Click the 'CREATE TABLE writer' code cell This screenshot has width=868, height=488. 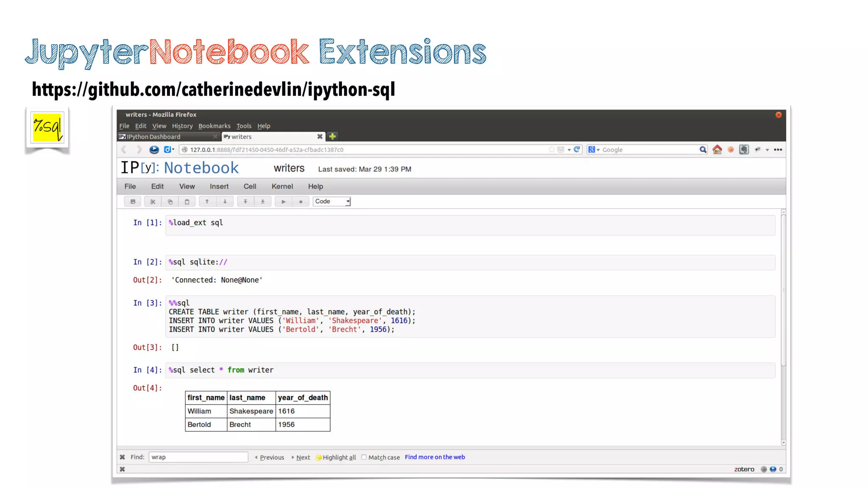(470, 316)
